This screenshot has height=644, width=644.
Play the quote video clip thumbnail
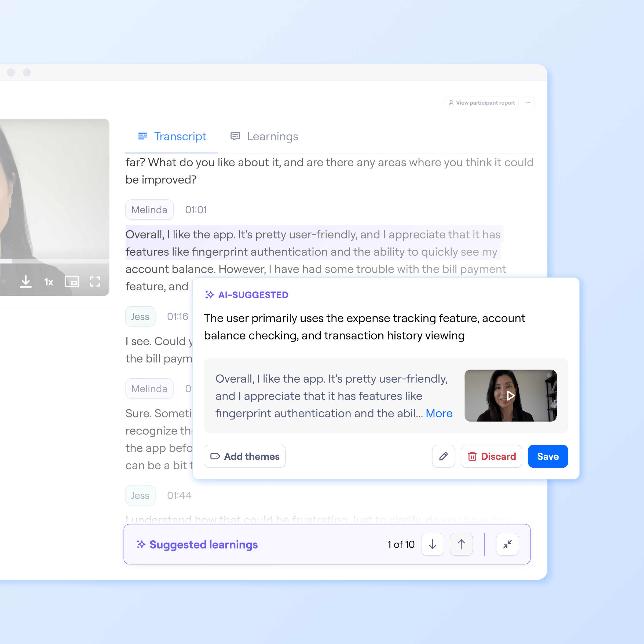click(x=510, y=396)
